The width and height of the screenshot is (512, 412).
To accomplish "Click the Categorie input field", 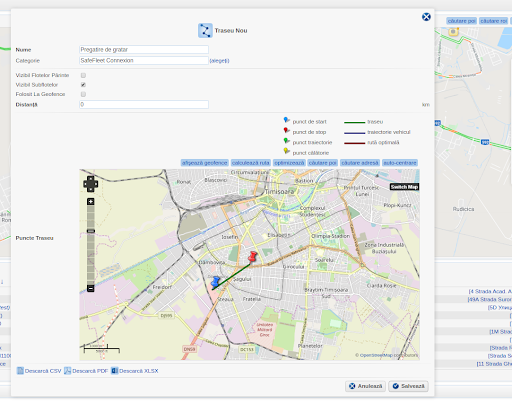I will click(144, 60).
